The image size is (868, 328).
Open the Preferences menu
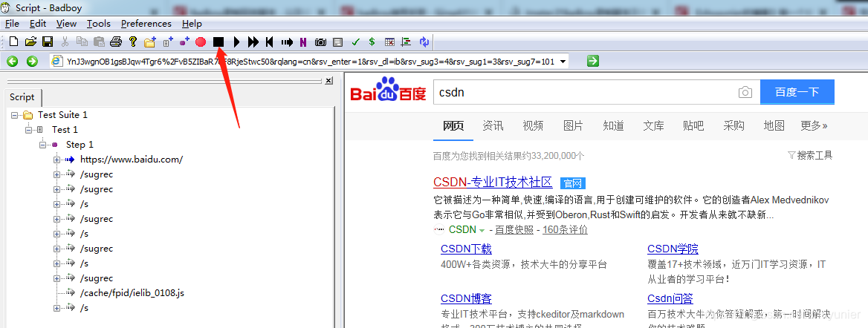[x=146, y=23]
